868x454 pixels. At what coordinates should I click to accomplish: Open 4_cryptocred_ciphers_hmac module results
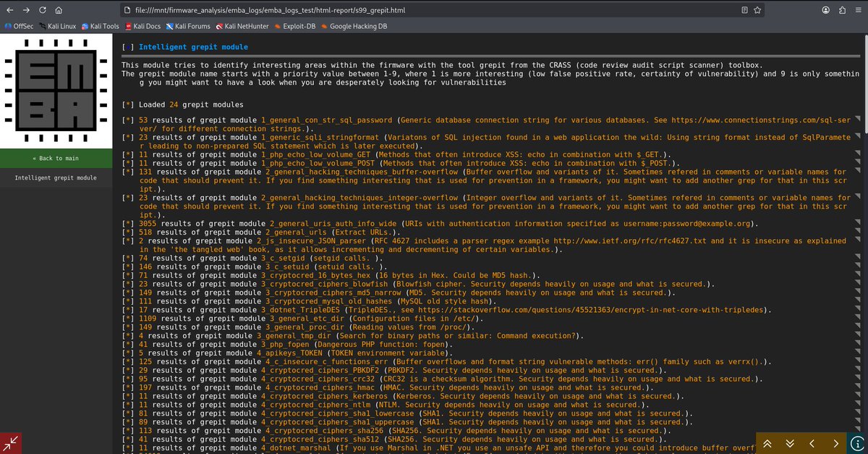320,388
